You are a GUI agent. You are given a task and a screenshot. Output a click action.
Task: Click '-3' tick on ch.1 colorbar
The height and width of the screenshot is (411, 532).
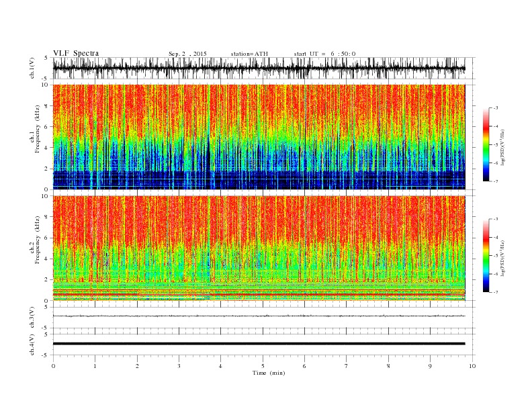(x=496, y=108)
